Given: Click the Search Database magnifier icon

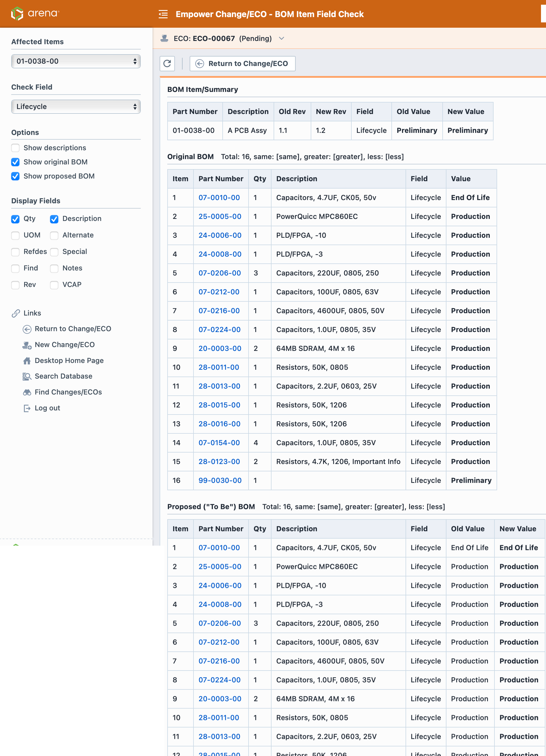Looking at the screenshot, I should [x=27, y=376].
